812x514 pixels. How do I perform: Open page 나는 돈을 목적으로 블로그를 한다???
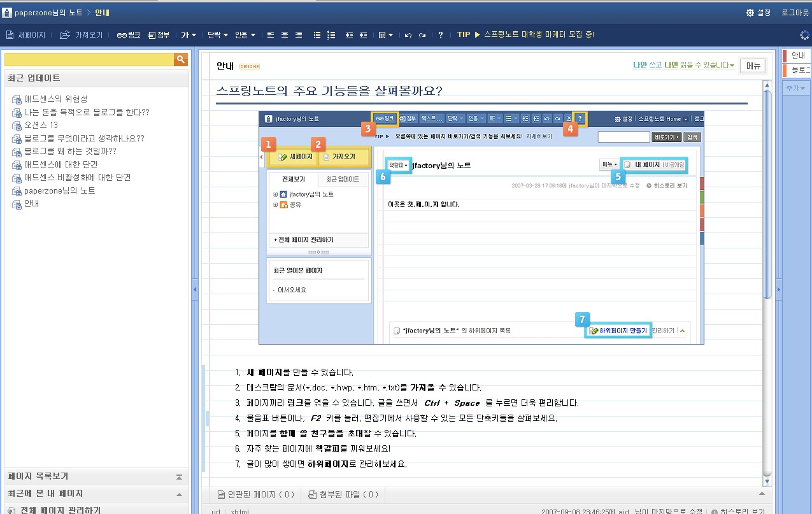click(x=87, y=112)
